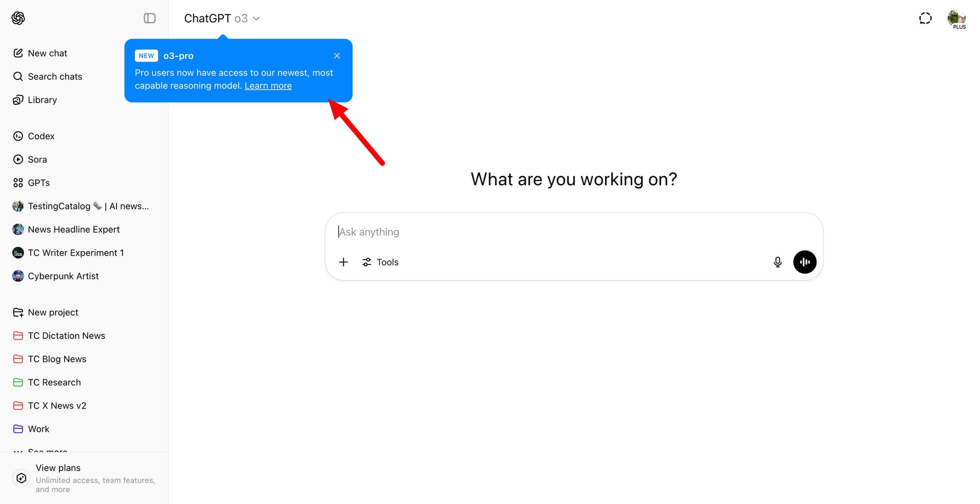Open the TC Research project
Image resolution: width=980 pixels, height=504 pixels.
[84, 383]
